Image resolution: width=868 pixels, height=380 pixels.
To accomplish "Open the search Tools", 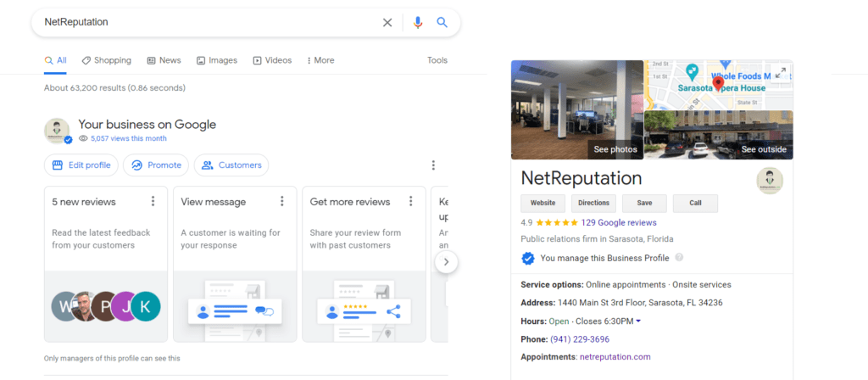I will [437, 60].
